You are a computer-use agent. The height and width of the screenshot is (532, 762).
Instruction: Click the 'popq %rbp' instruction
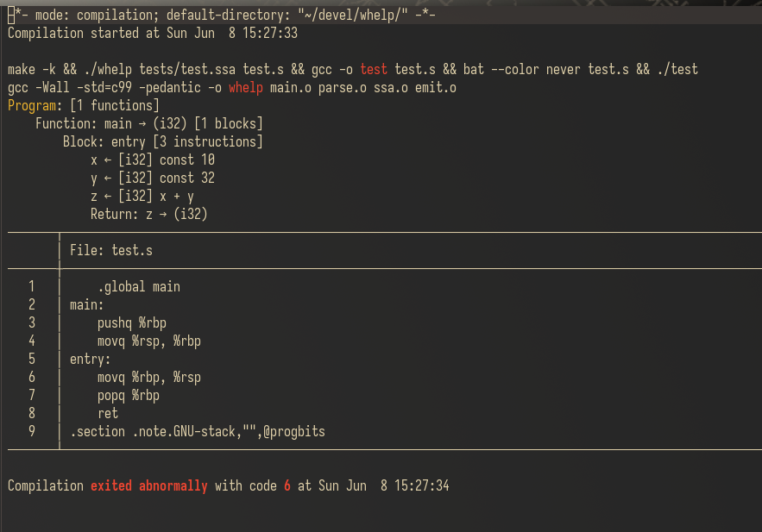pos(129,395)
